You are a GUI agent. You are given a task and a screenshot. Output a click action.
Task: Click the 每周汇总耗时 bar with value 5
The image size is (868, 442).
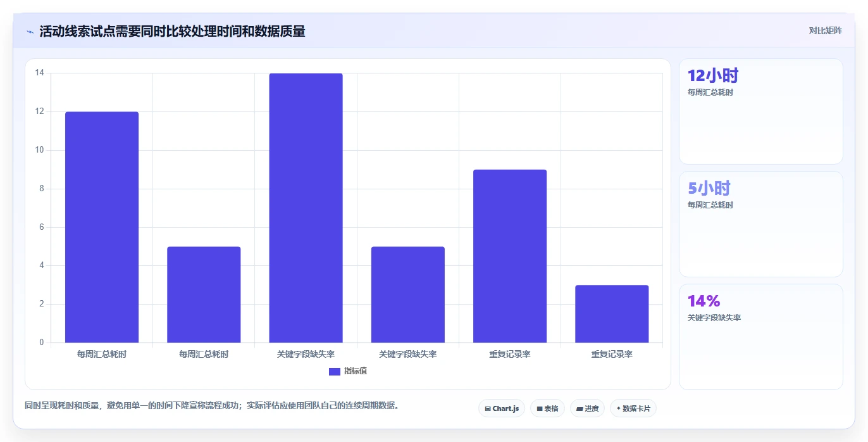[x=204, y=294]
